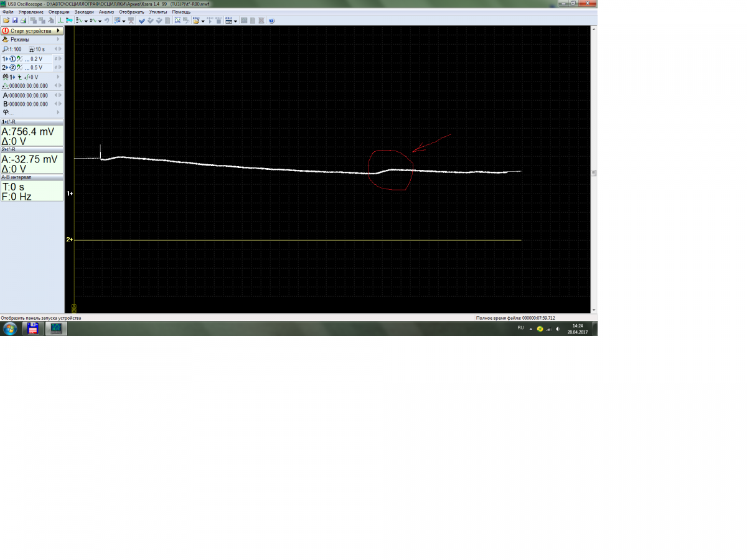Click the print icon in the toolbar
The width and height of the screenshot is (747, 560).
click(22, 21)
